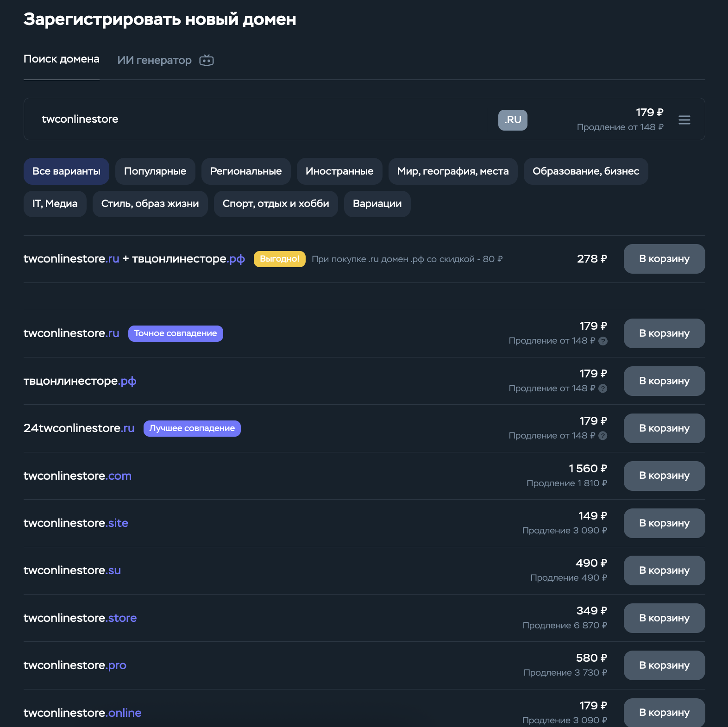Toggle the Популярные filter chip
The image size is (728, 727).
(x=155, y=171)
